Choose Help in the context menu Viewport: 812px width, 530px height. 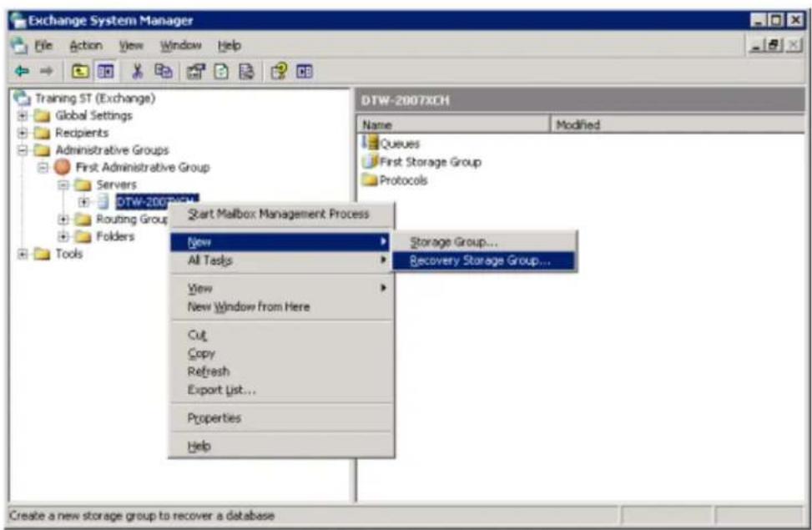pos(282,446)
